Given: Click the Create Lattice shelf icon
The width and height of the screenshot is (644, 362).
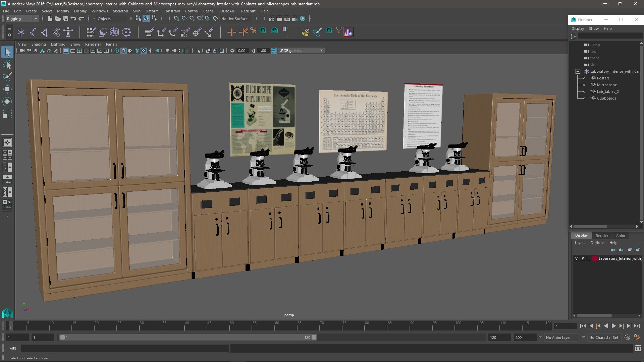Looking at the screenshot, I should [x=114, y=32].
